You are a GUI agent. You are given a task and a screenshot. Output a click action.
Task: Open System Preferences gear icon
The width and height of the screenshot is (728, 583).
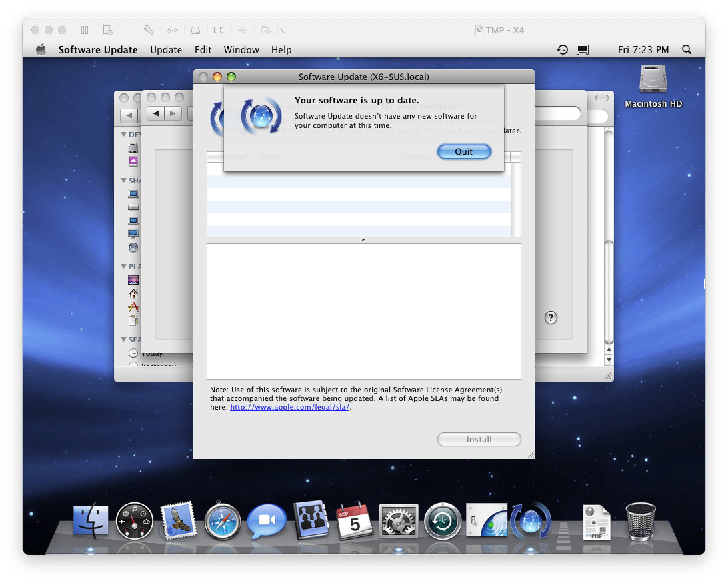398,522
